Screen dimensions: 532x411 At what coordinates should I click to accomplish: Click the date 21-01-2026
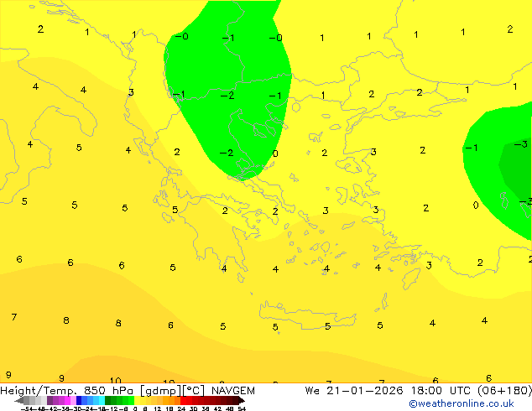(365, 391)
